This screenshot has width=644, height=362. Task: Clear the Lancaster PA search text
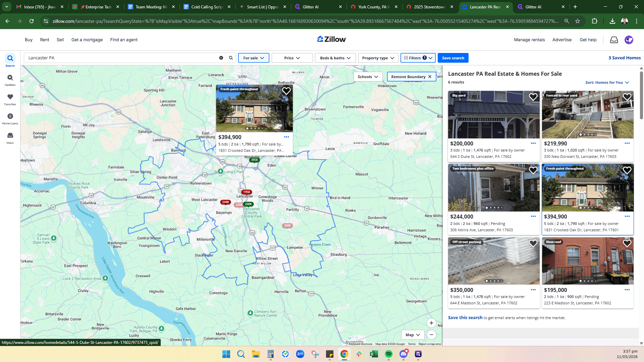click(x=221, y=58)
